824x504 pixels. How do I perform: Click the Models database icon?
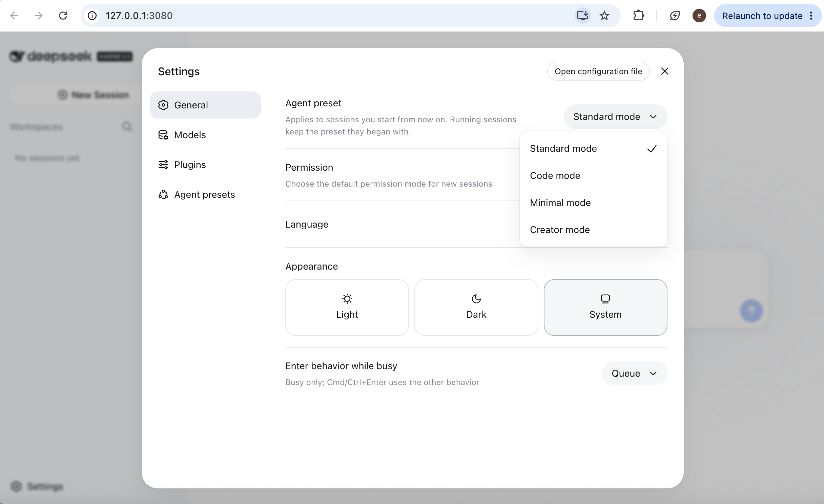coord(163,135)
